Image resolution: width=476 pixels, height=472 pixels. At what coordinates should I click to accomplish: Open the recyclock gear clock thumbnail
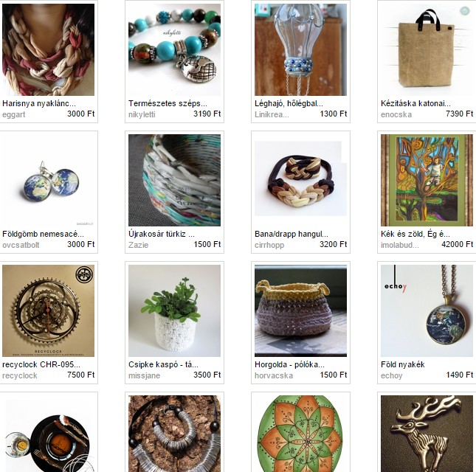pyautogui.click(x=48, y=310)
